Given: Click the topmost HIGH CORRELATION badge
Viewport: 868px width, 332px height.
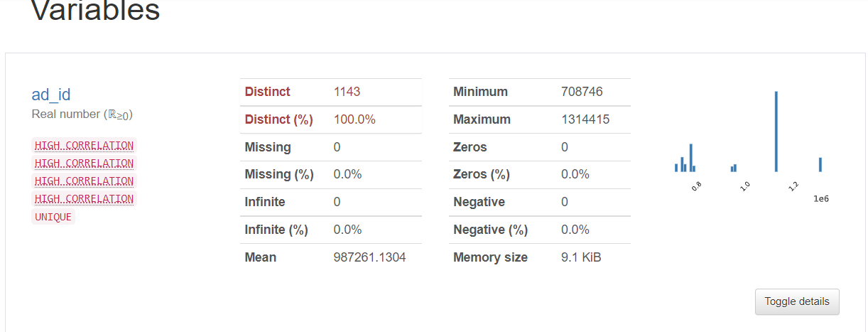Looking at the screenshot, I should tap(84, 146).
